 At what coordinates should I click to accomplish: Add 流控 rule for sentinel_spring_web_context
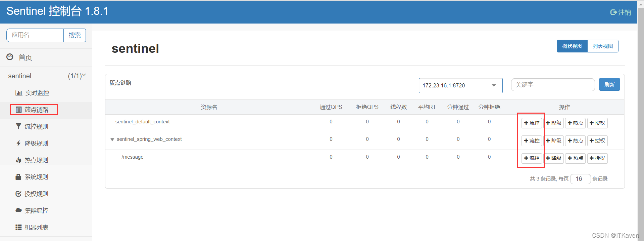click(x=532, y=141)
